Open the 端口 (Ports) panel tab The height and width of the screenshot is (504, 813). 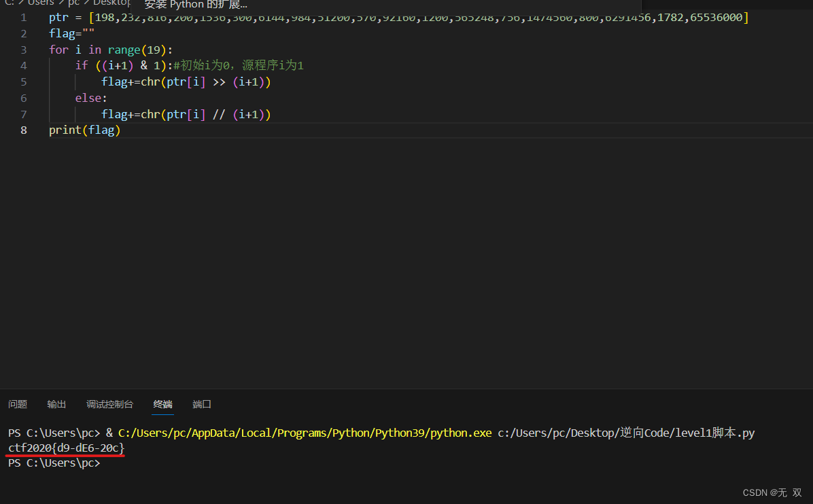[x=201, y=404]
